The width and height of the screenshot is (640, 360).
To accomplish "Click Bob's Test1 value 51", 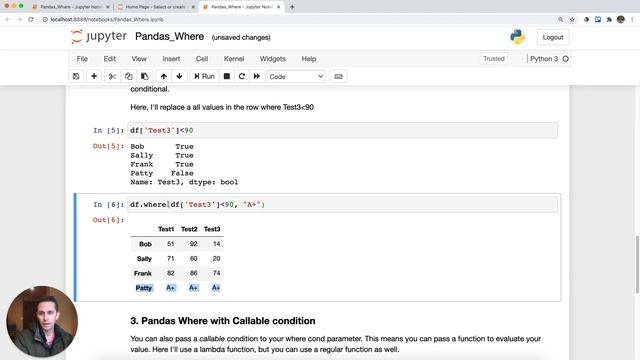I will [171, 244].
